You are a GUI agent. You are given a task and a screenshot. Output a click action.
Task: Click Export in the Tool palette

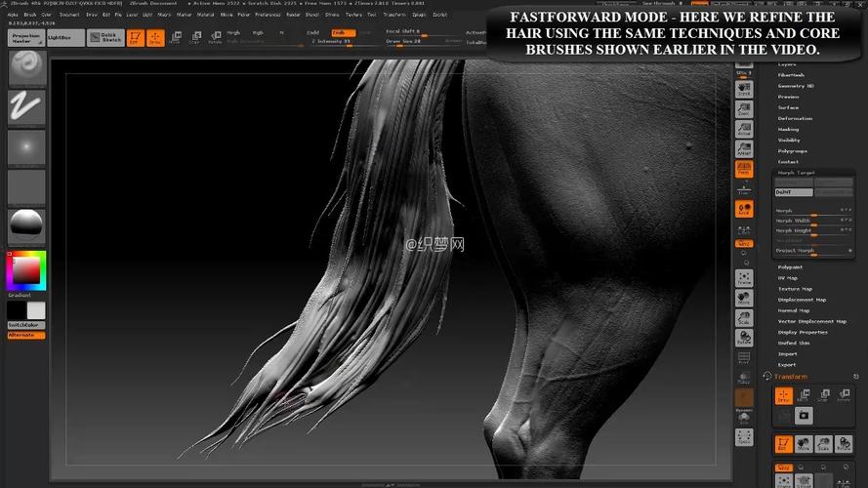tap(787, 365)
